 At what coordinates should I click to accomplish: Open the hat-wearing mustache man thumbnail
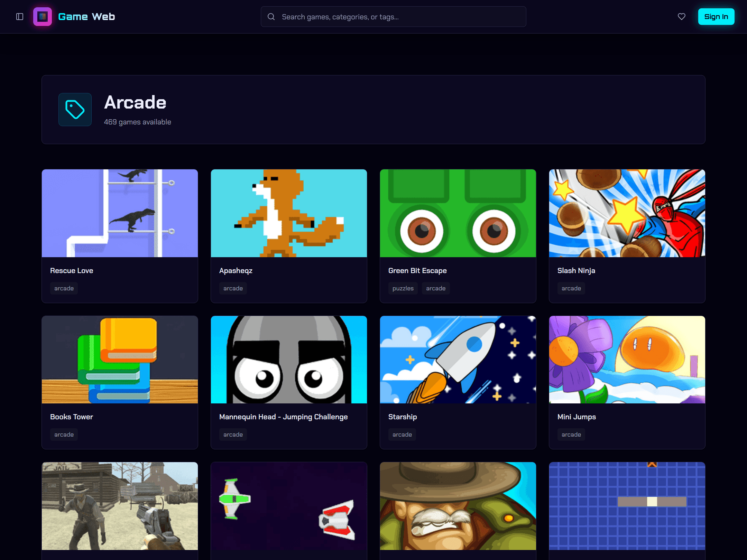458,506
